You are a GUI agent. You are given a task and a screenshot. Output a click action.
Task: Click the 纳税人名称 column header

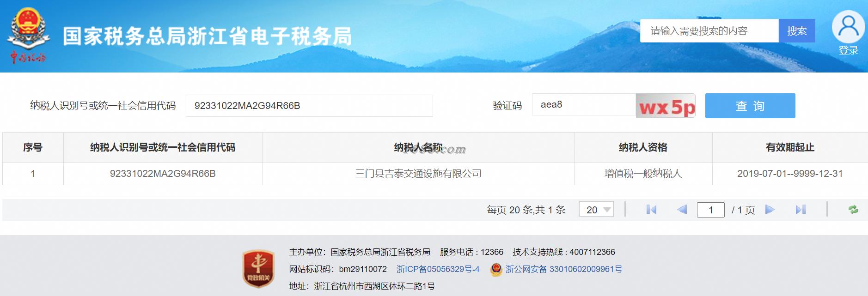[x=418, y=147]
